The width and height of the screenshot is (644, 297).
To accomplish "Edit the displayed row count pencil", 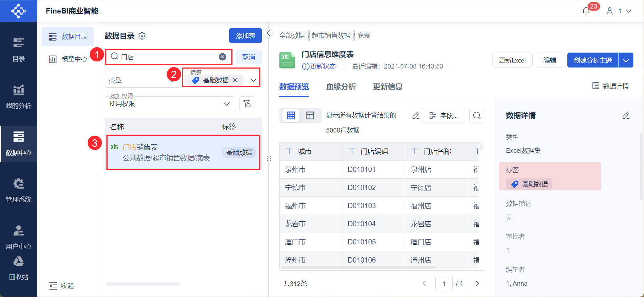I will tap(416, 116).
